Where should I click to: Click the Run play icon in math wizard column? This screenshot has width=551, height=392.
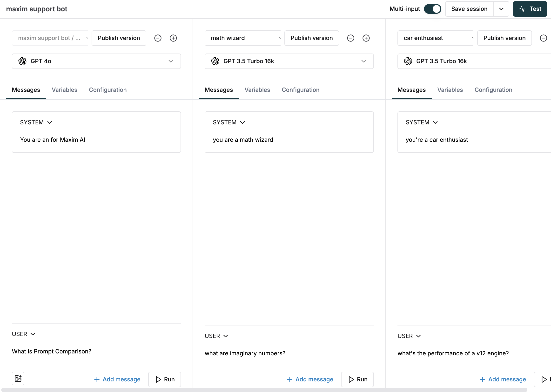(351, 379)
